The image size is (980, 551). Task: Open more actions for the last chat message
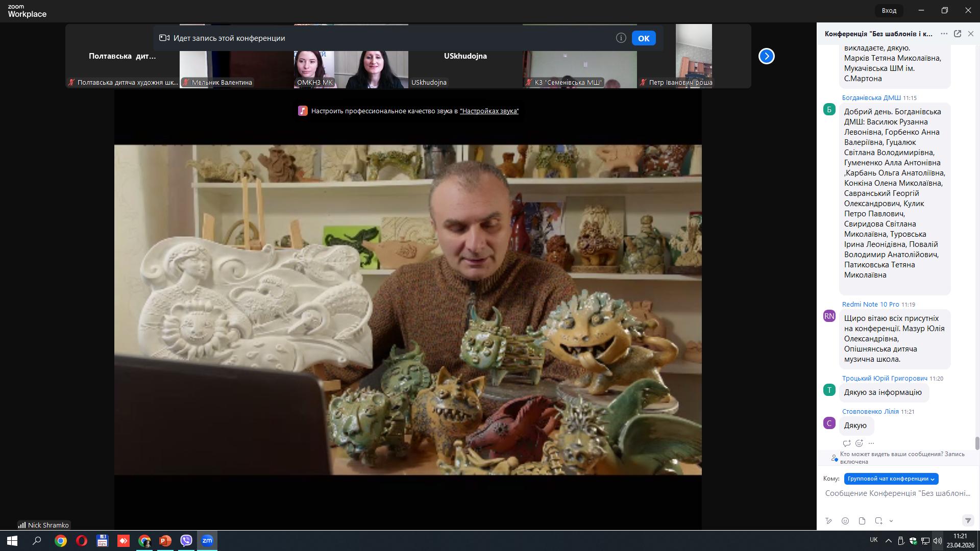point(871,443)
